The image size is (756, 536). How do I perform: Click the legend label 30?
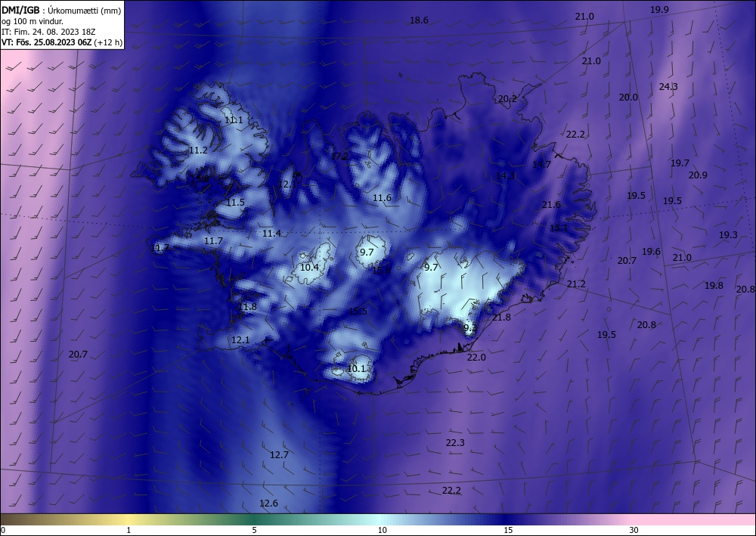tap(634, 530)
